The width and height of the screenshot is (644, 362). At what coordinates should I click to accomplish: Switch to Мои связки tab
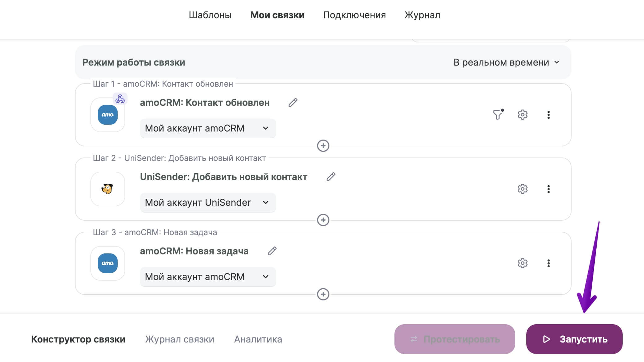pyautogui.click(x=277, y=15)
